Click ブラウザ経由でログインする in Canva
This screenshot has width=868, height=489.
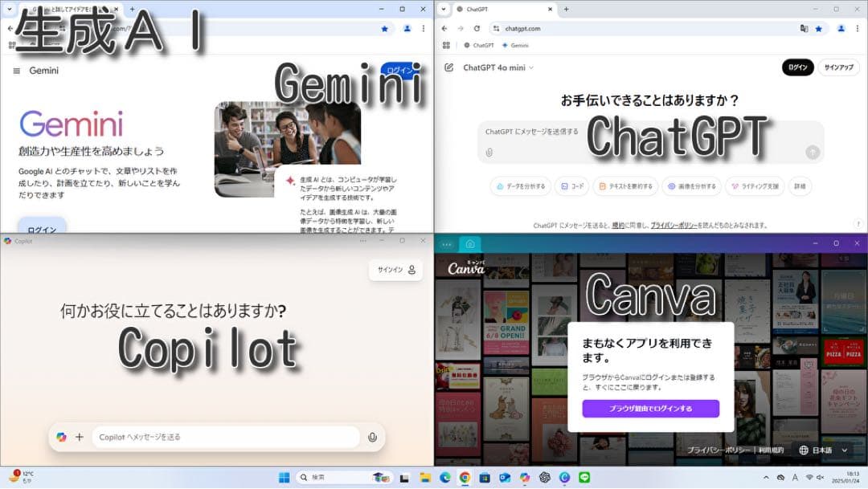pyautogui.click(x=650, y=409)
